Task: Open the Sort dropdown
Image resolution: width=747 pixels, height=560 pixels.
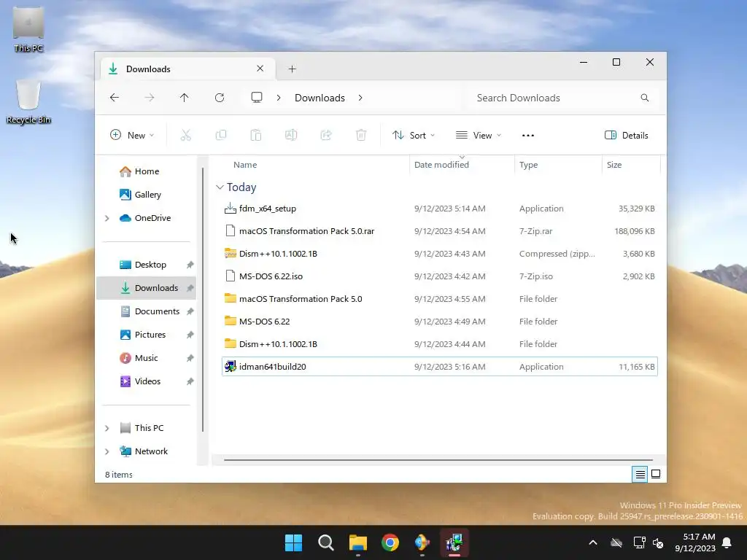Action: (x=413, y=135)
